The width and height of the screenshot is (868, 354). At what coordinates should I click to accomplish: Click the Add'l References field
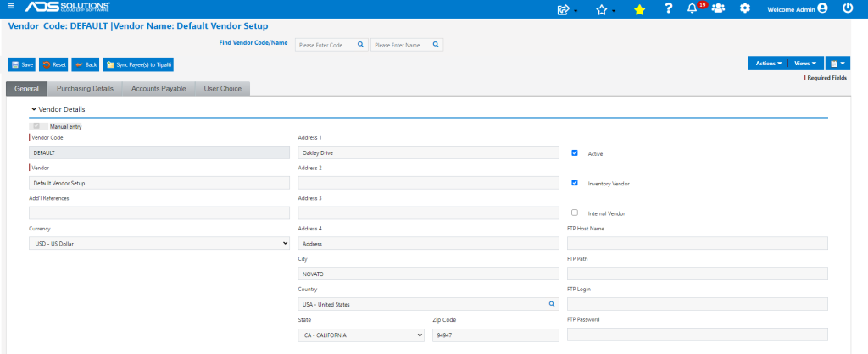(x=159, y=213)
